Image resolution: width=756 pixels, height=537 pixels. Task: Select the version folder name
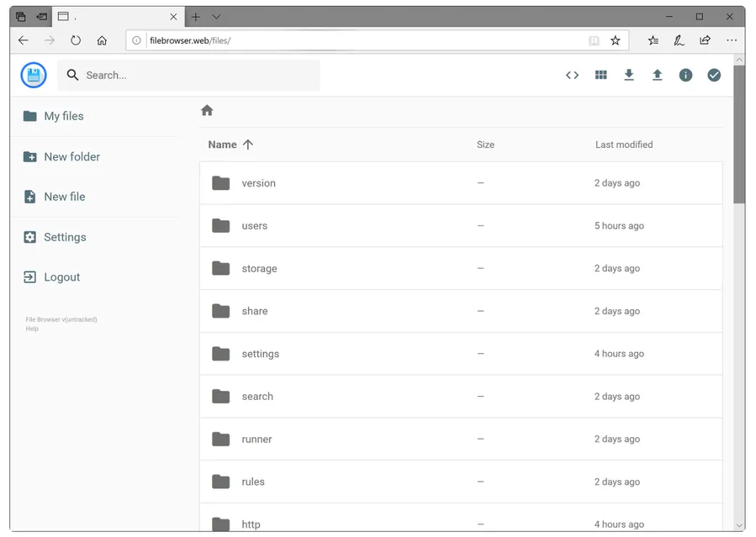click(x=259, y=183)
